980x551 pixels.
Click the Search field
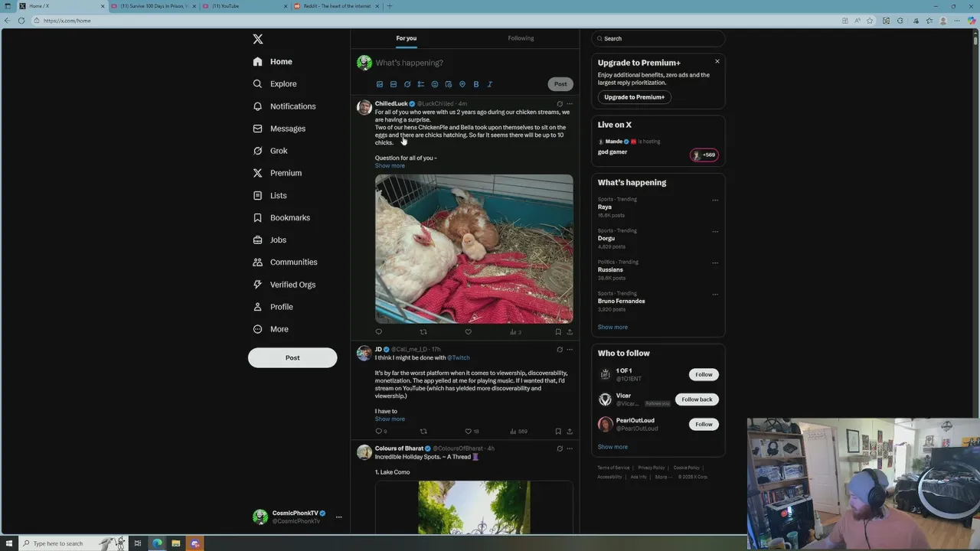tap(658, 38)
